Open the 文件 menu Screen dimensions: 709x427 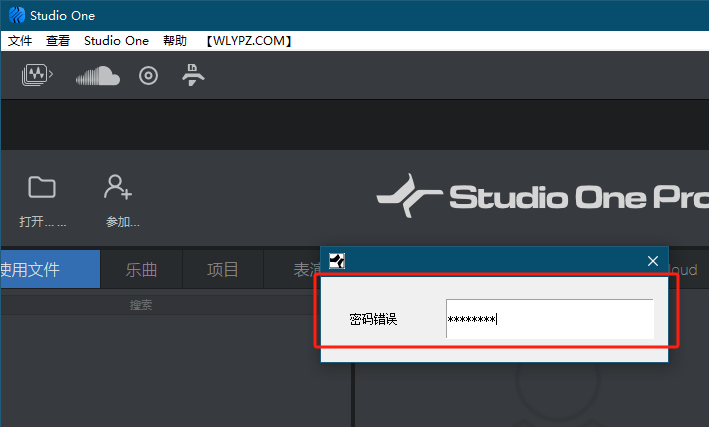(x=20, y=41)
